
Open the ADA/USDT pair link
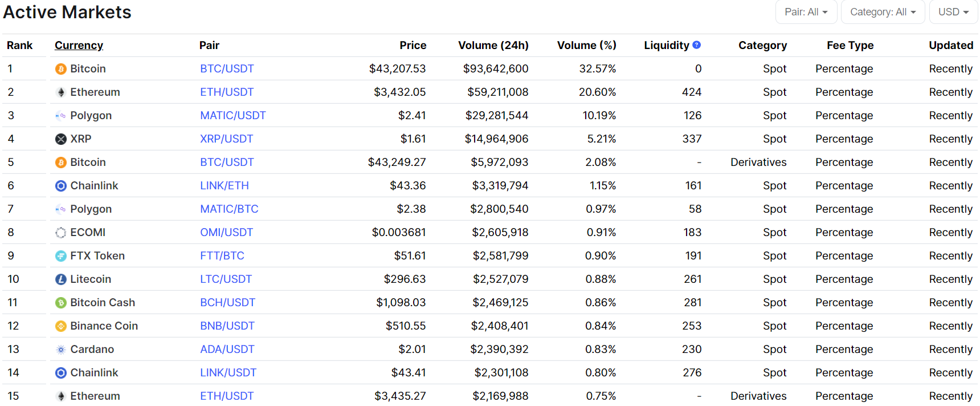227,349
